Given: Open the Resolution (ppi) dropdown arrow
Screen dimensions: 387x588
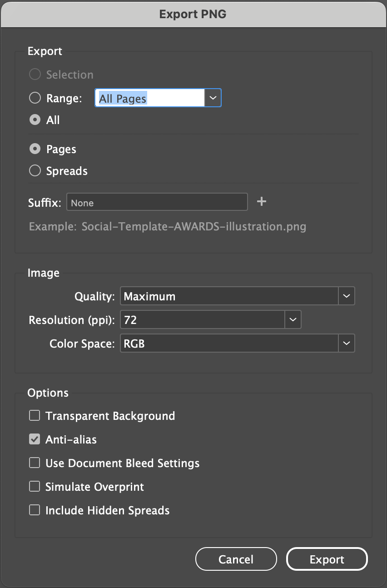Looking at the screenshot, I should coord(293,320).
